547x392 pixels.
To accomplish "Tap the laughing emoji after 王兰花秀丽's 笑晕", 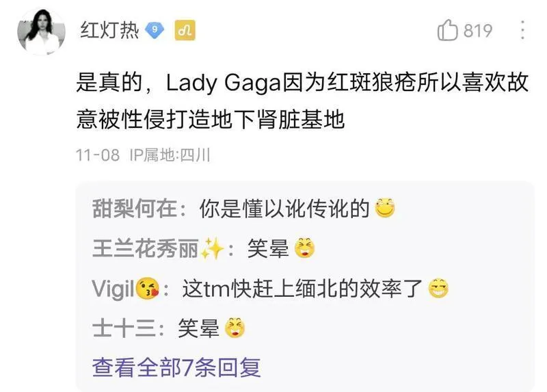I will tap(304, 248).
